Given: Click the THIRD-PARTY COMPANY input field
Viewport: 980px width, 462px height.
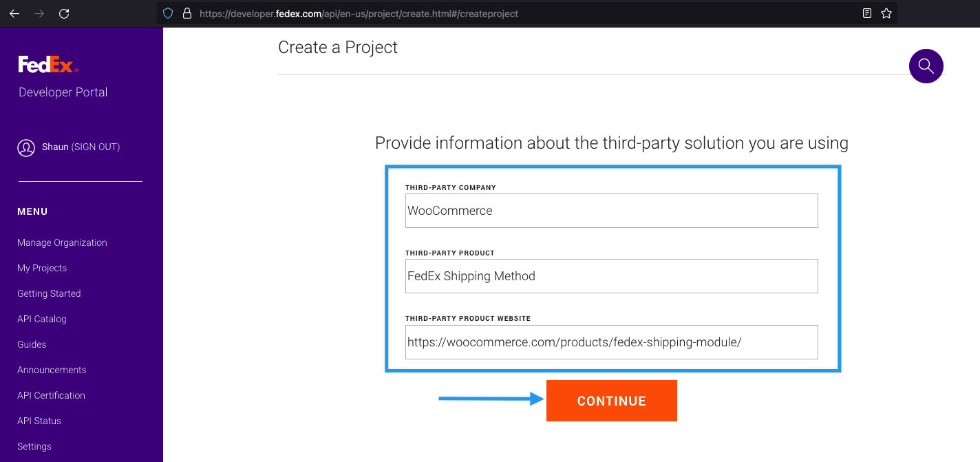Looking at the screenshot, I should 611,211.
